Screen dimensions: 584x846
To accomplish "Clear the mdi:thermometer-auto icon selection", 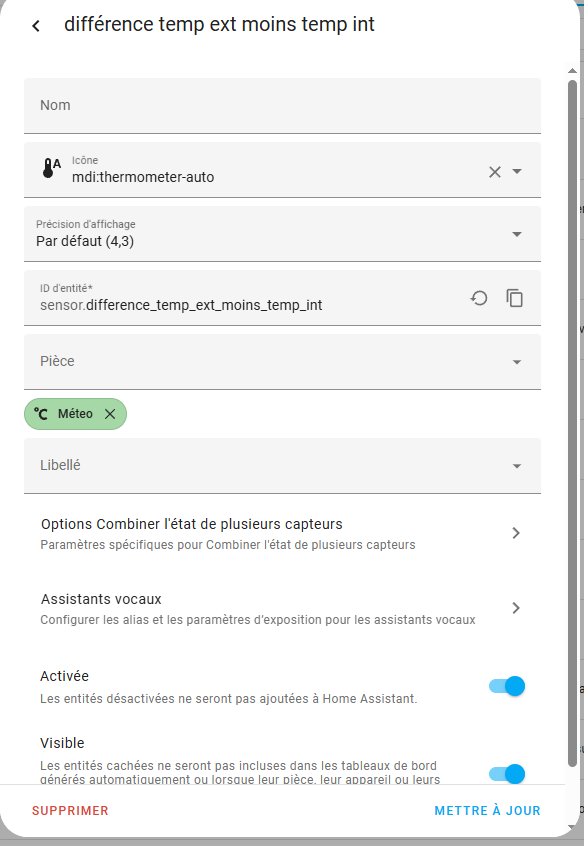I will coord(494,172).
